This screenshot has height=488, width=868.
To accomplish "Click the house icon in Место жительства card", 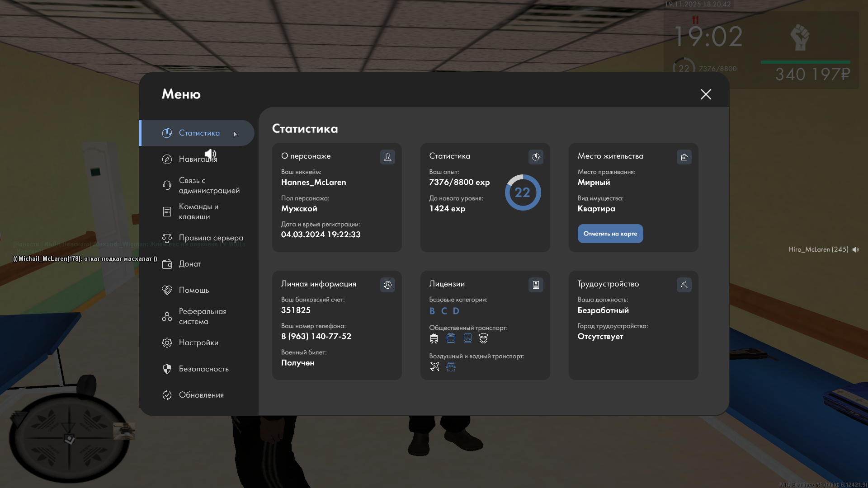I will coord(684,157).
